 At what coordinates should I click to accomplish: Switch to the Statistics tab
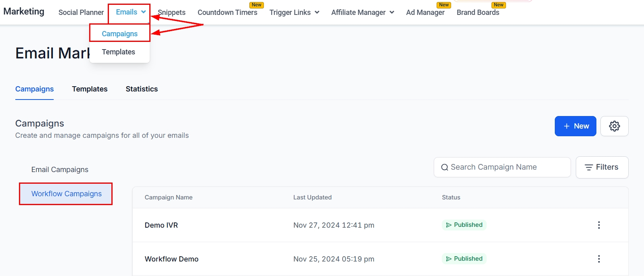142,89
